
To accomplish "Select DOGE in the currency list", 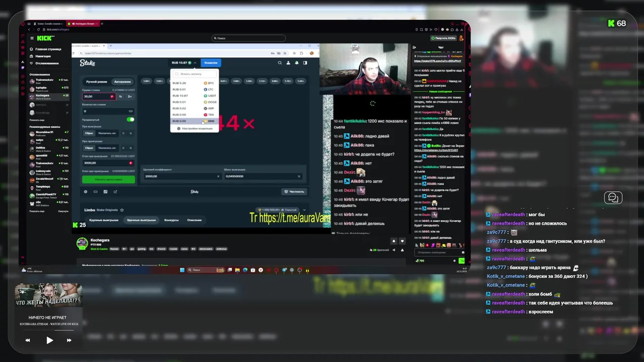I will [194, 102].
